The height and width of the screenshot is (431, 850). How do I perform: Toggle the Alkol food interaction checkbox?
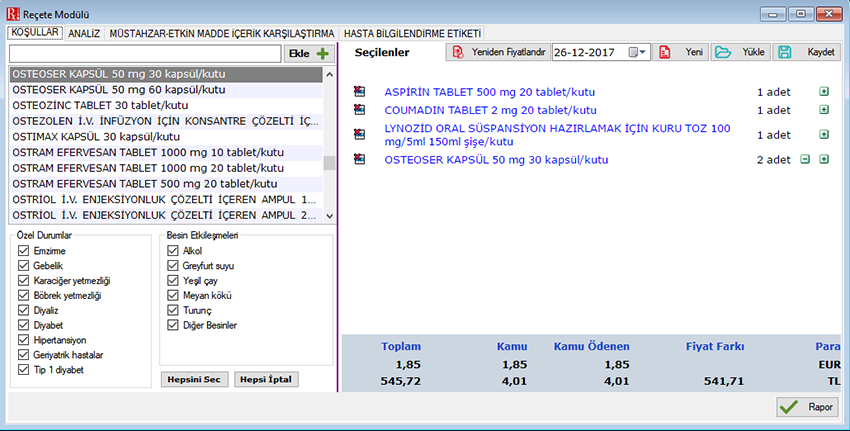173,251
